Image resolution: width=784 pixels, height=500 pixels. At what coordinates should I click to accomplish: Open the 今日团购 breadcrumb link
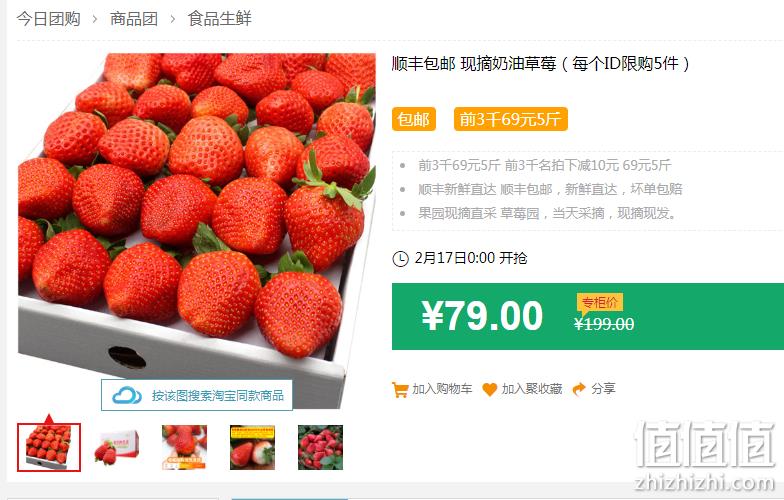point(48,18)
